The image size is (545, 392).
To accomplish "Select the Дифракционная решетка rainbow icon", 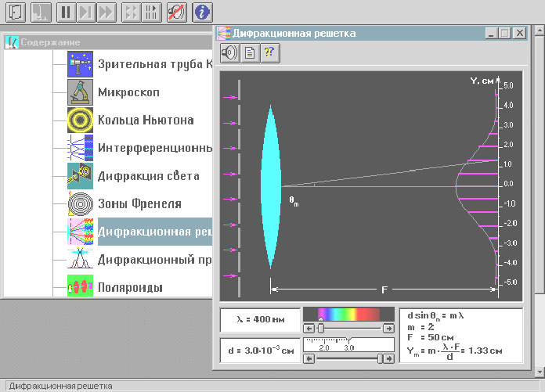I will [81, 232].
